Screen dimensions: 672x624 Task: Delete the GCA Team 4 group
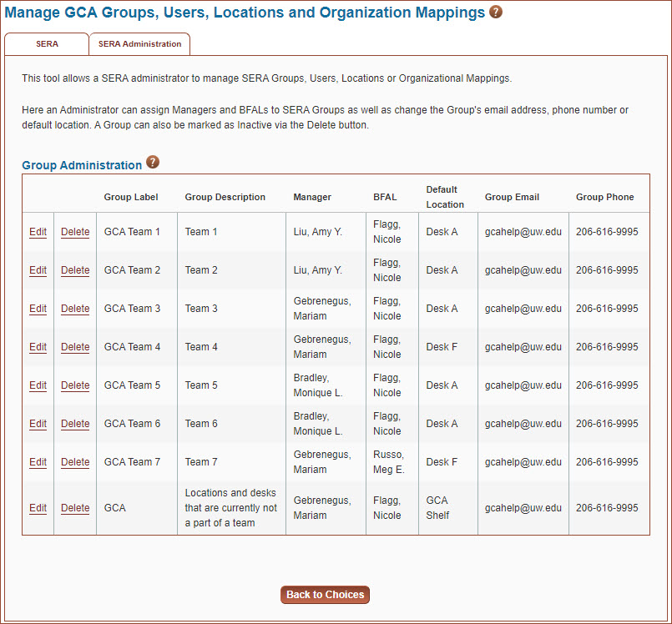pyautogui.click(x=74, y=346)
